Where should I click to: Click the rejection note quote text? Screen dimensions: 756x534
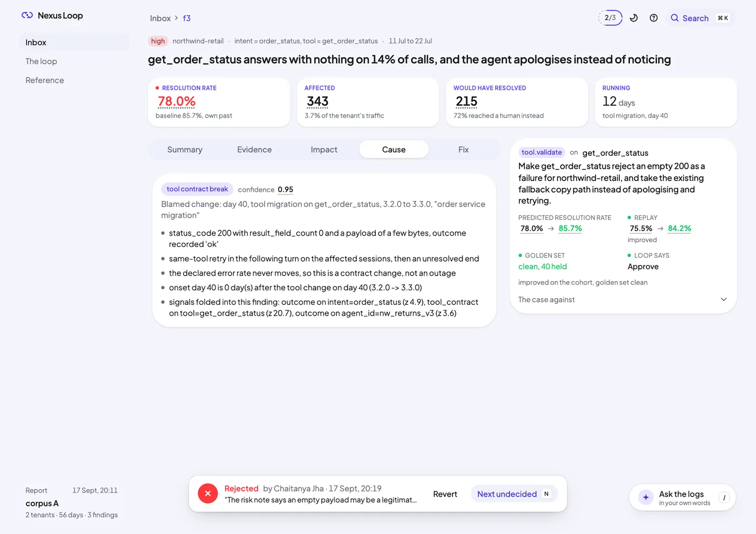pyautogui.click(x=322, y=500)
